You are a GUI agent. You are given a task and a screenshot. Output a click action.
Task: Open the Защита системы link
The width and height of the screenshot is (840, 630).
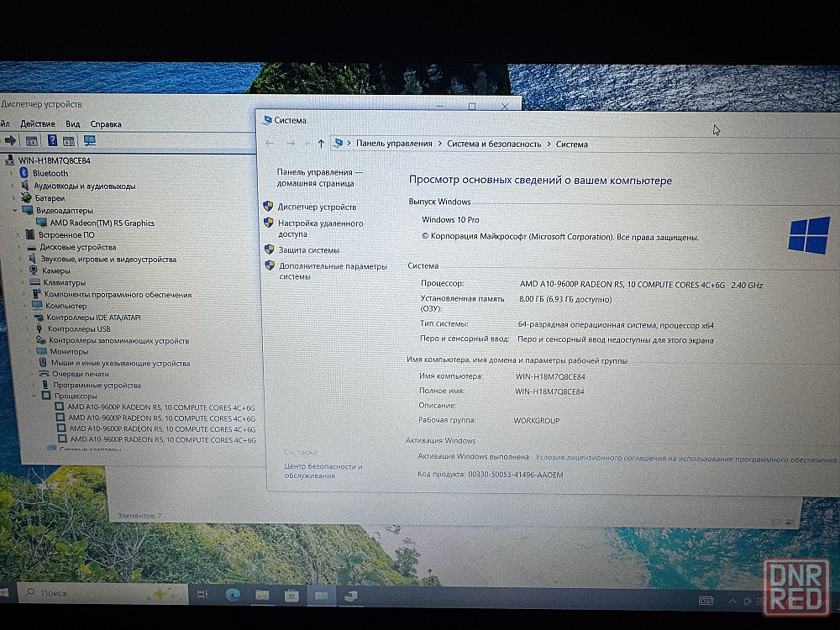309,250
